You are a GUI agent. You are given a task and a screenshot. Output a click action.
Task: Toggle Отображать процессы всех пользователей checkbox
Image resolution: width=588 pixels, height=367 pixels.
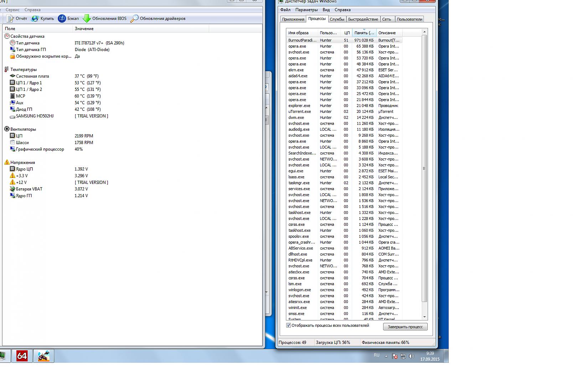[x=289, y=325]
